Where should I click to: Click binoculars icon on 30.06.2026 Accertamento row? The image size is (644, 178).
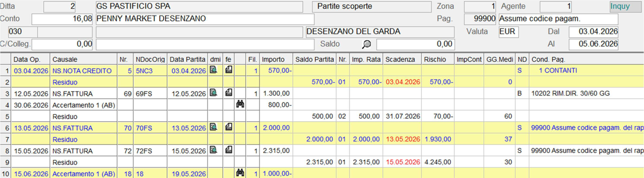tap(240, 104)
